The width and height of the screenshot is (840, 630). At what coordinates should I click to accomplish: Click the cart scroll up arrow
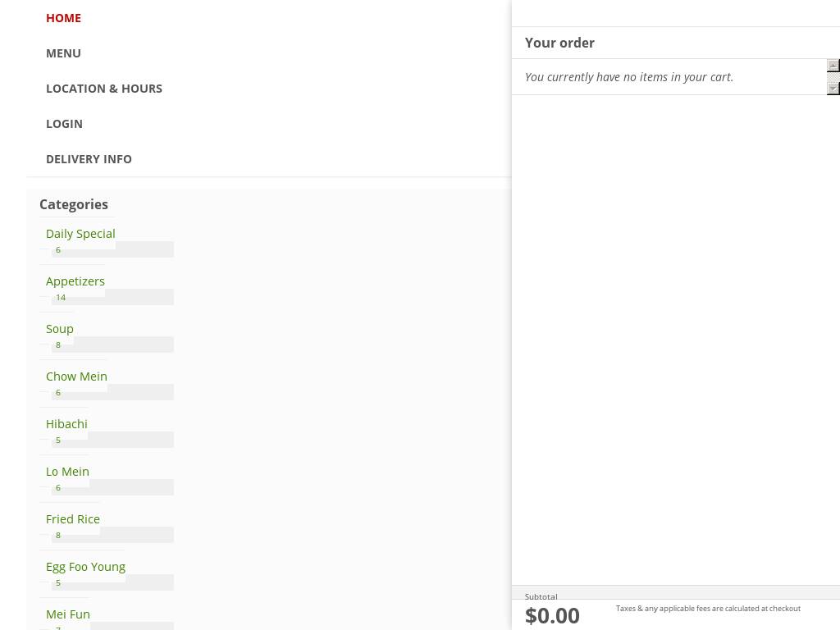833,65
